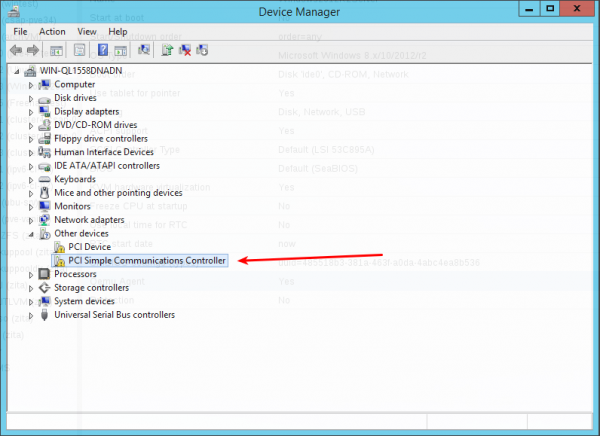
Task: Collapse the Other devices node
Action: click(31, 233)
